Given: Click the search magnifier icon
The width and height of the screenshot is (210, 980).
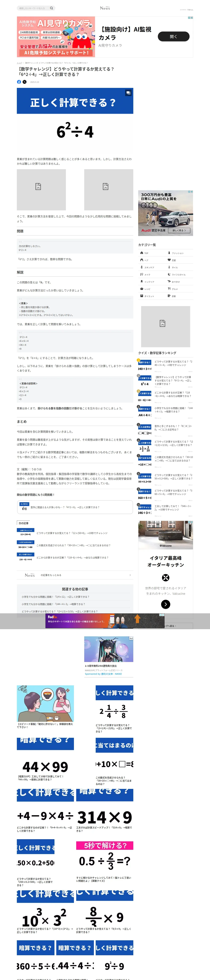Looking at the screenshot, I should pyautogui.click(x=52, y=8).
